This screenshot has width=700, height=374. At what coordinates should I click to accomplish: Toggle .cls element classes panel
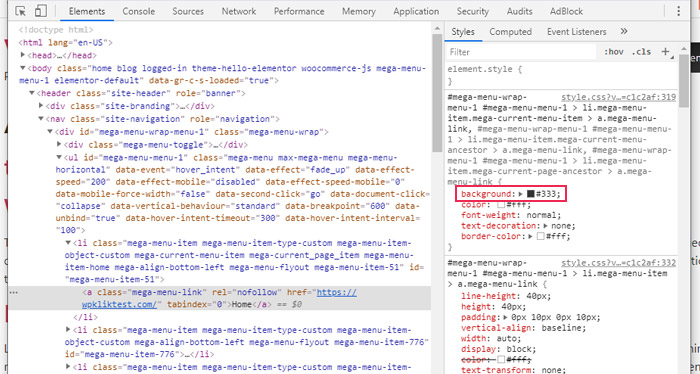click(641, 52)
